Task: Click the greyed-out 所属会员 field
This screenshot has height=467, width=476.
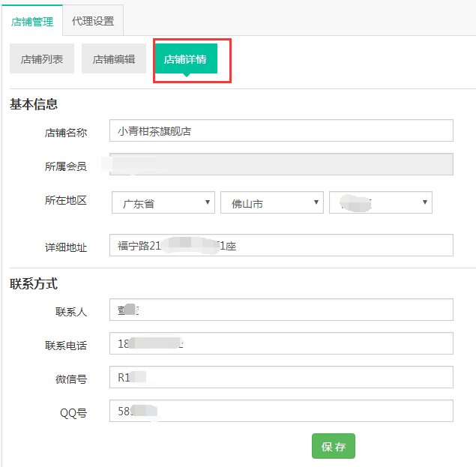Action: point(281,165)
